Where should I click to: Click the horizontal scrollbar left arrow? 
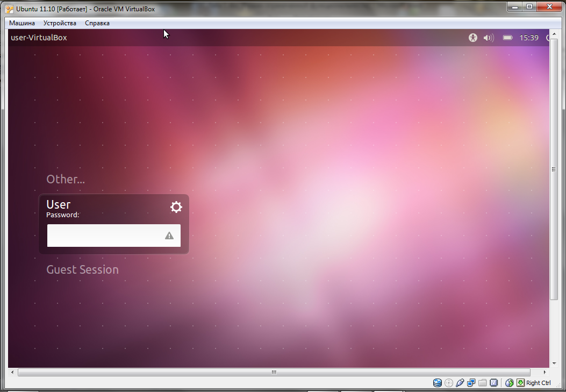coord(12,372)
